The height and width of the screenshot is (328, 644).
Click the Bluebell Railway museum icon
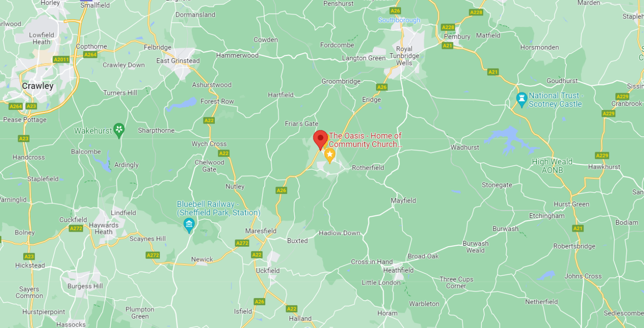tap(189, 224)
